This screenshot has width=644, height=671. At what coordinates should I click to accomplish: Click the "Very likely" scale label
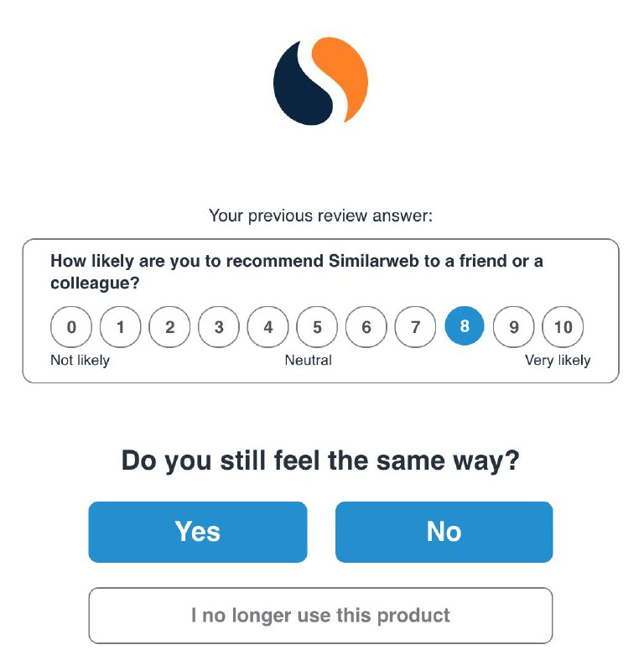(558, 361)
